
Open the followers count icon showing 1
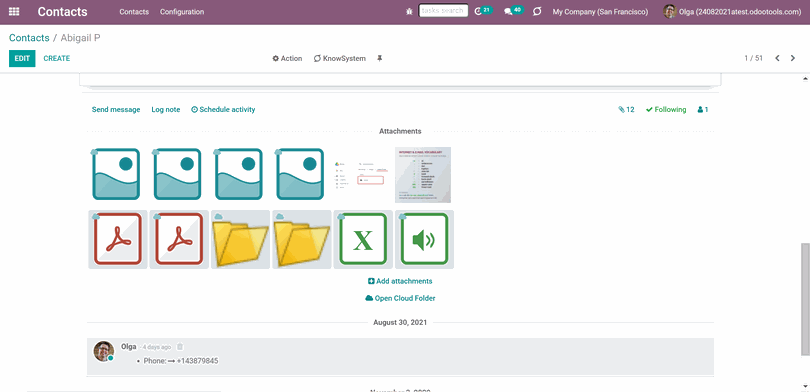click(x=703, y=109)
